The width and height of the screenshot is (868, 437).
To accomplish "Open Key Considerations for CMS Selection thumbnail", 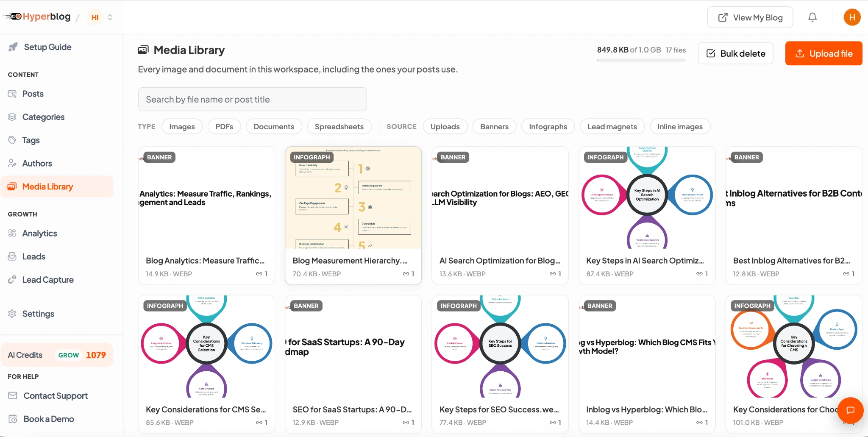I will pos(206,346).
